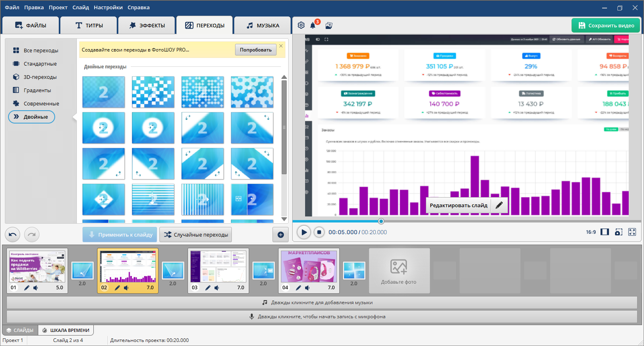This screenshot has width=644, height=346.
Task: Open the 16:9 aspect ratio selector
Action: [x=591, y=232]
